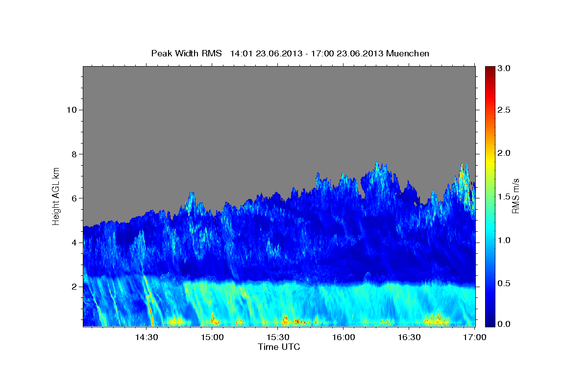Click the height tick label '8'
Screen dimensions: 588x392
point(73,154)
